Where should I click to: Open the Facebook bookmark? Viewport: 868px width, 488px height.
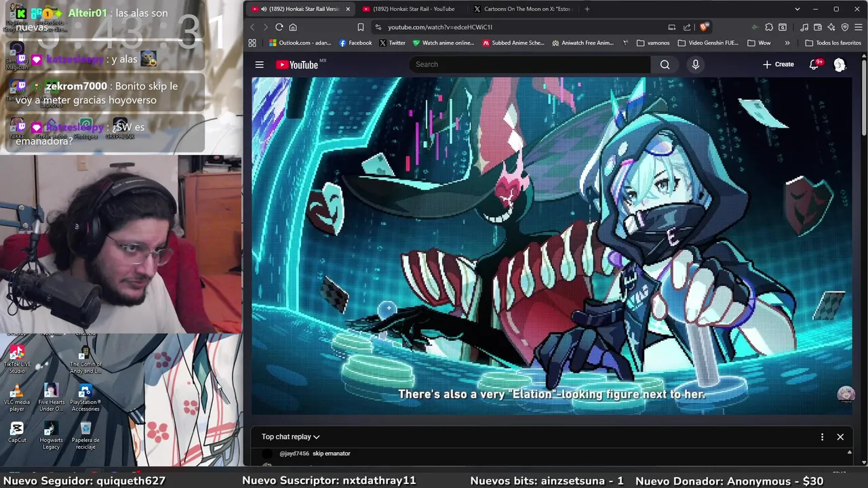pos(355,43)
